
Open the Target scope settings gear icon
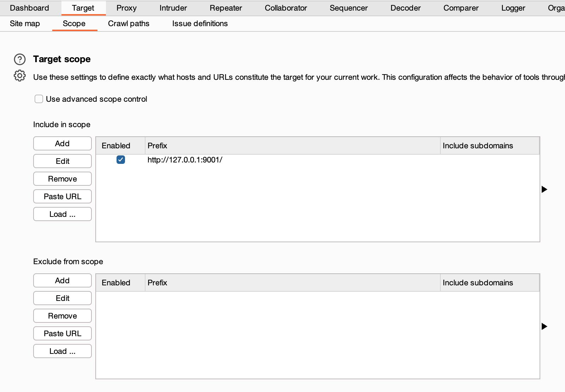(x=20, y=76)
